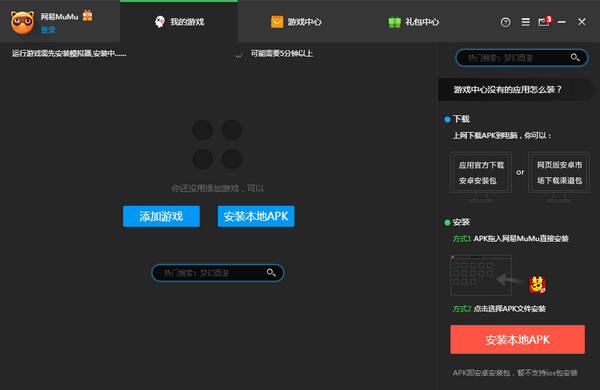The width and height of the screenshot is (600, 390).
Task: Click the green 礼包中心 gift icon
Action: pyautogui.click(x=395, y=22)
